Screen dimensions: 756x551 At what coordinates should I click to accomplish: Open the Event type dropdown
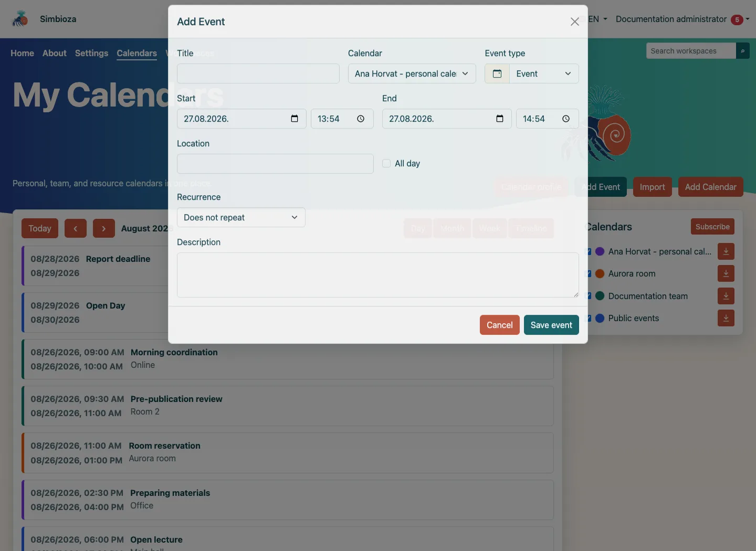tap(544, 73)
